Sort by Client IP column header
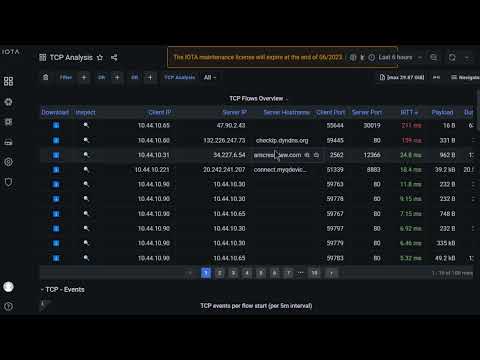 tap(160, 112)
